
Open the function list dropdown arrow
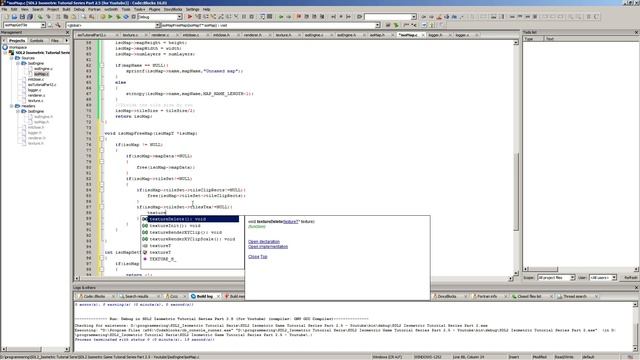378,25
